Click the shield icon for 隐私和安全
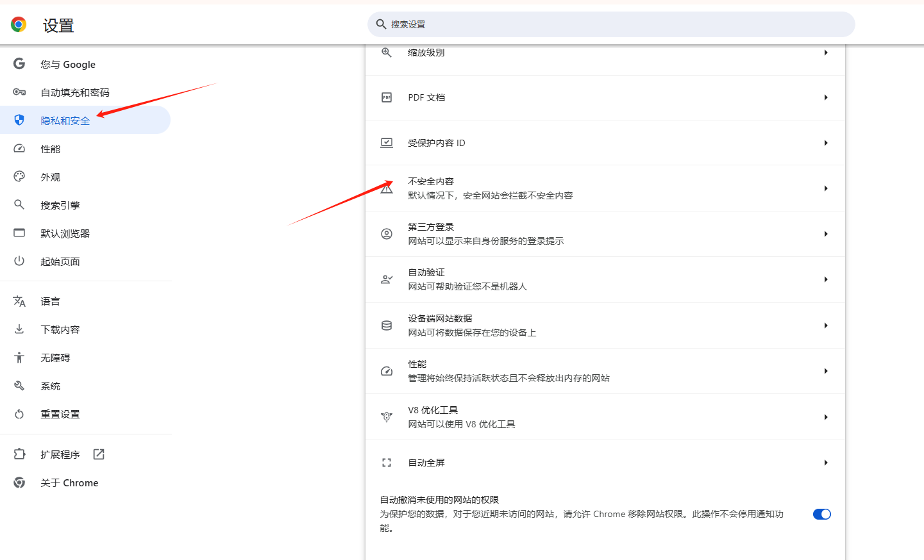 click(19, 120)
